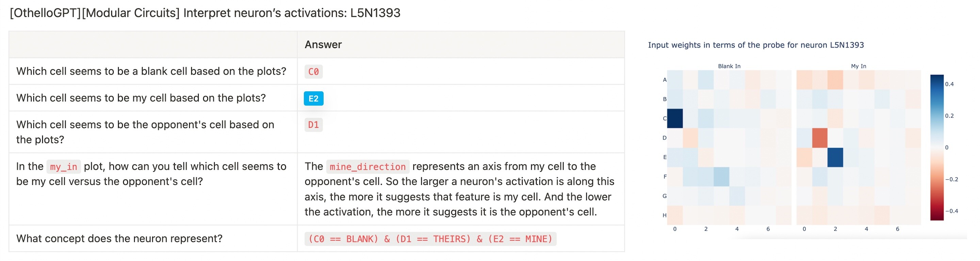The height and width of the screenshot is (261, 980).
Task: Click the red D1 cell in My In
Action: point(819,138)
